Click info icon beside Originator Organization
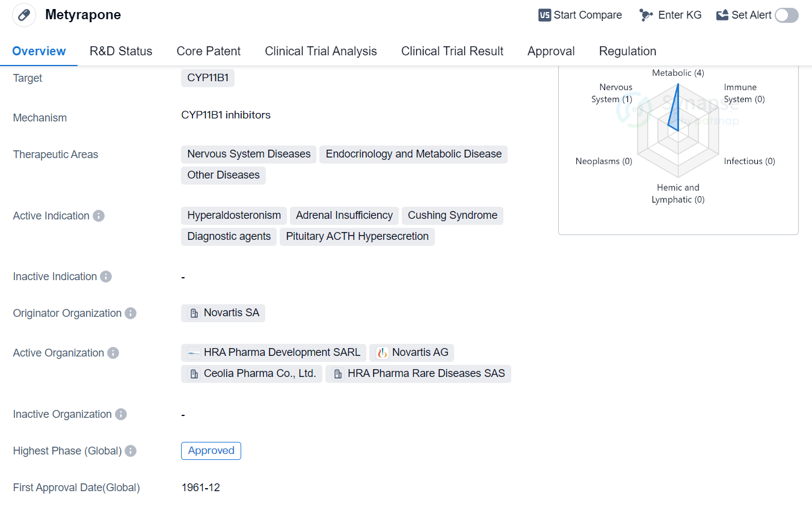 131,313
